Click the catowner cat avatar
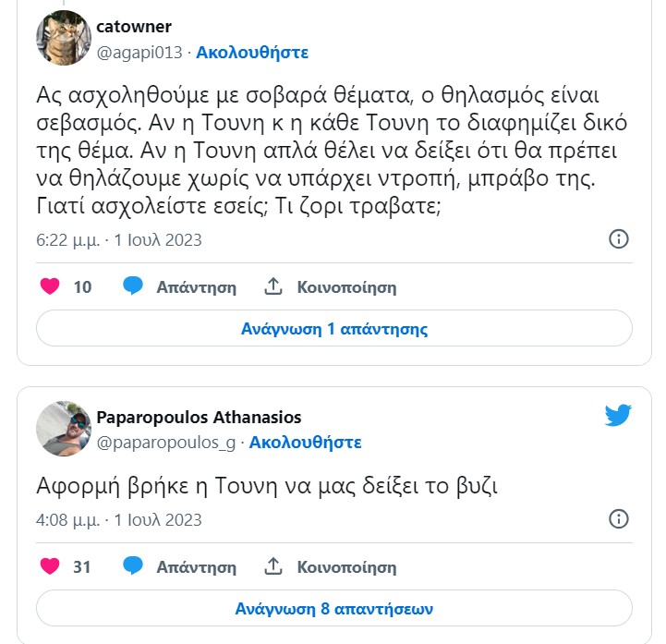 63,38
